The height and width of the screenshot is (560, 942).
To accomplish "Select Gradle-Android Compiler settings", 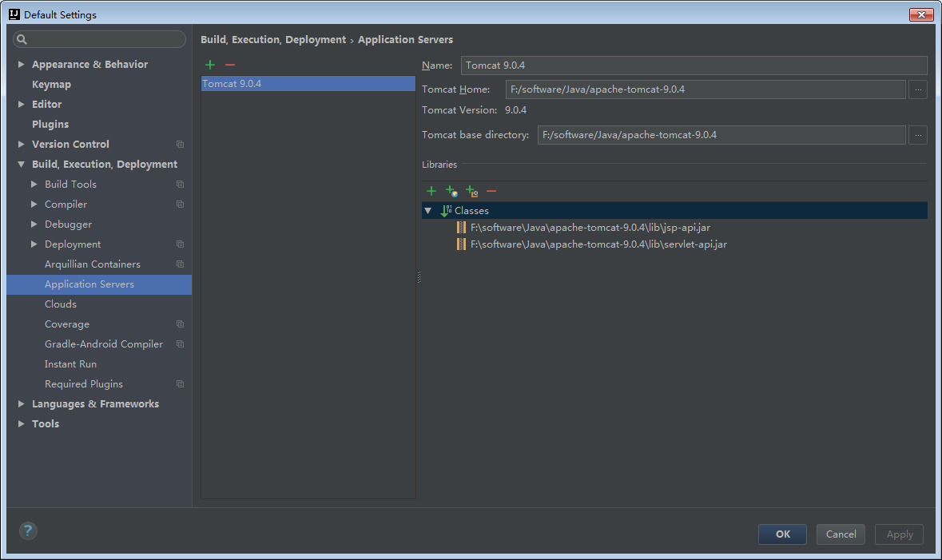I will click(x=104, y=344).
